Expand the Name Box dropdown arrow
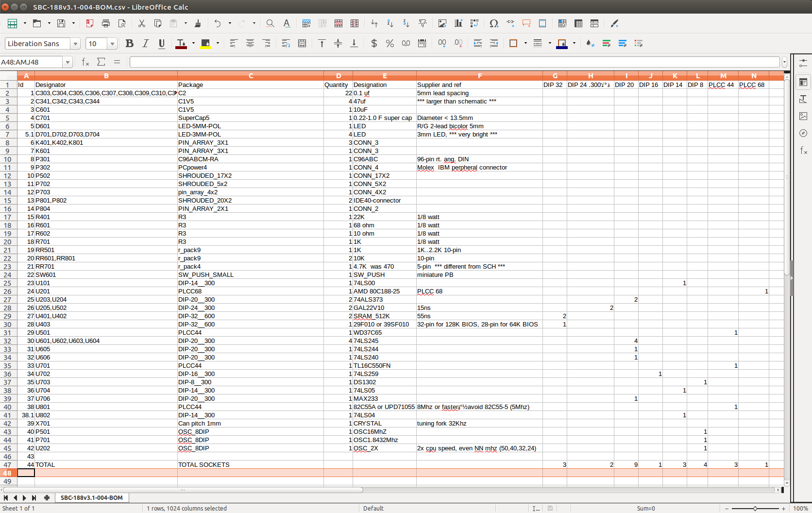The image size is (812, 513). pyautogui.click(x=68, y=62)
